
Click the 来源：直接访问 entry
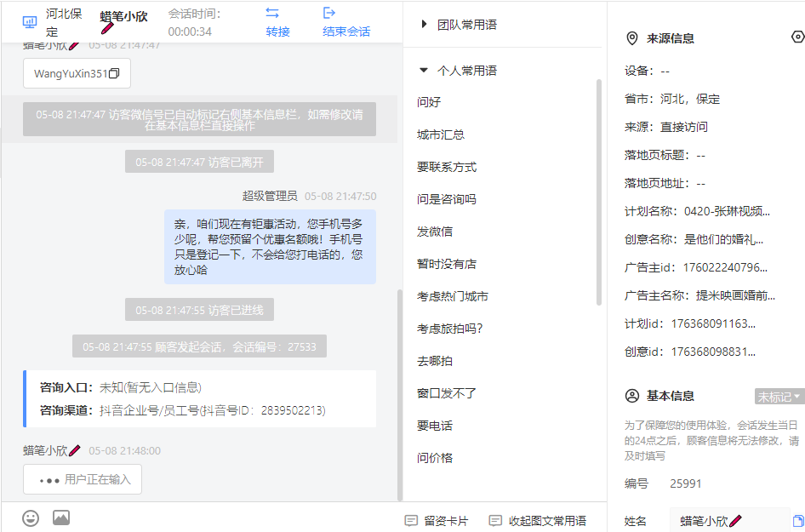666,128
